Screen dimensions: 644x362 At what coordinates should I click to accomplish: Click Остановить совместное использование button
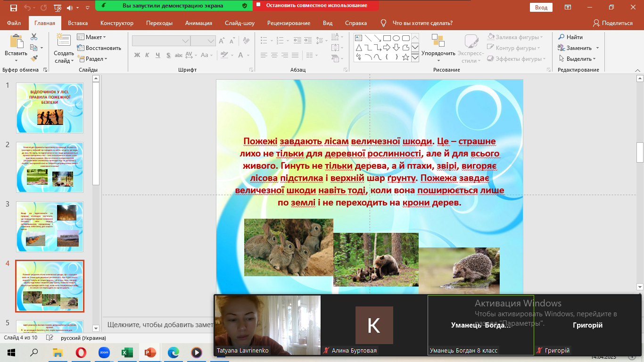[316, 6]
